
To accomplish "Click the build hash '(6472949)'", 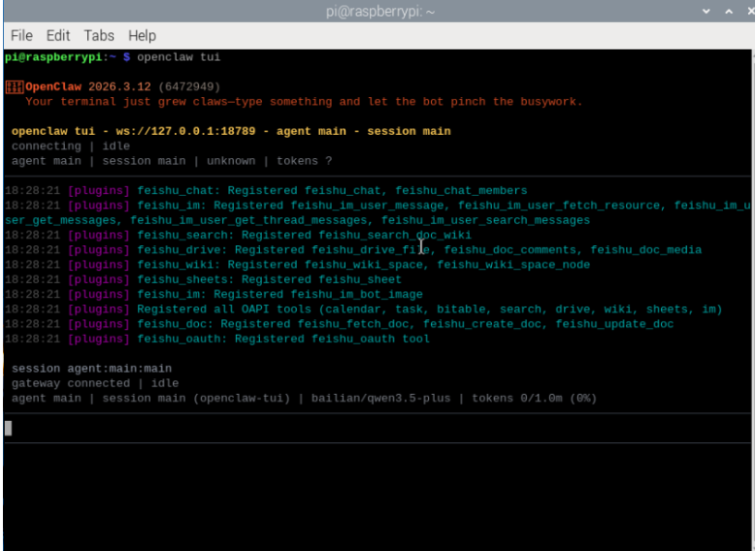I will [189, 86].
